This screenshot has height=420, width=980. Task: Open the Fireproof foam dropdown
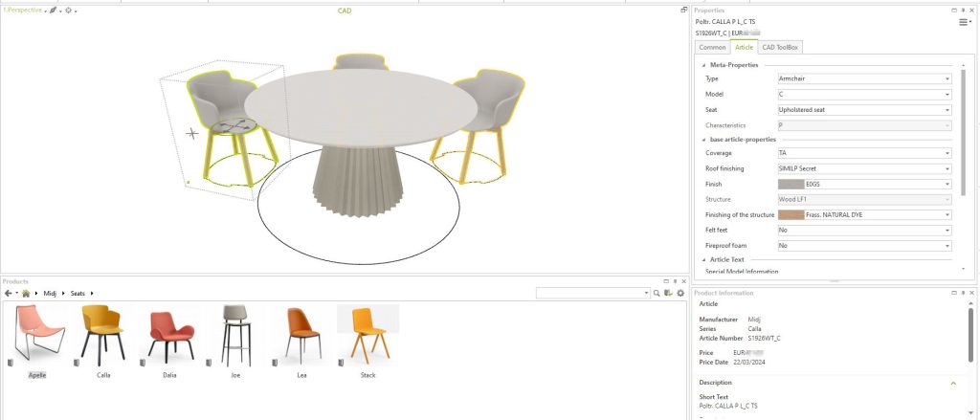[x=864, y=246]
